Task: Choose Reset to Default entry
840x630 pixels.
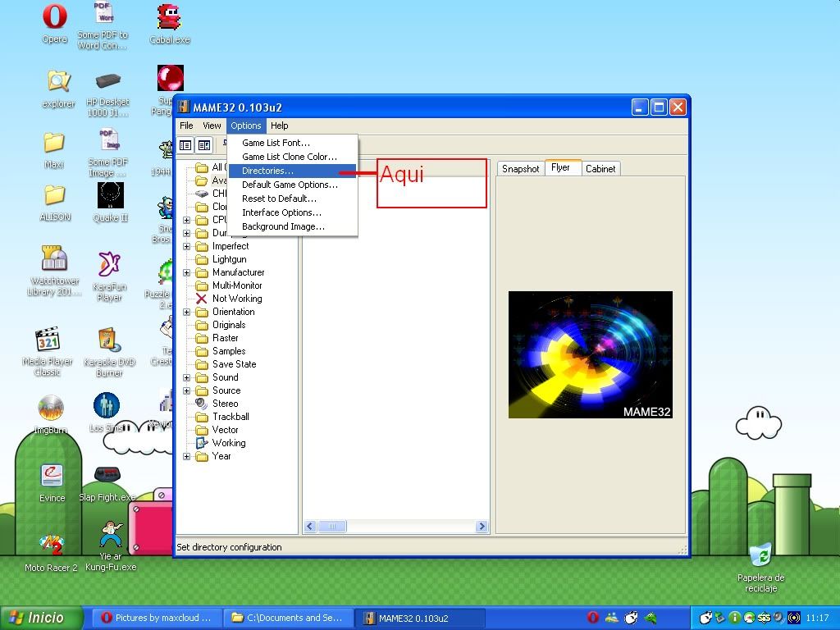Action: (x=293, y=199)
